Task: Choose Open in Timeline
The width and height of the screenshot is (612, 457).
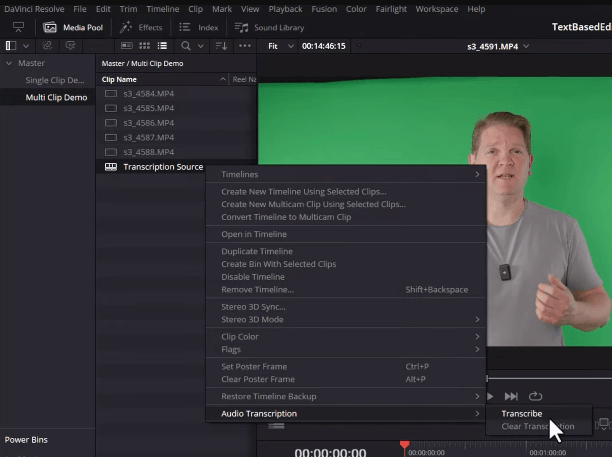Action: click(346, 234)
